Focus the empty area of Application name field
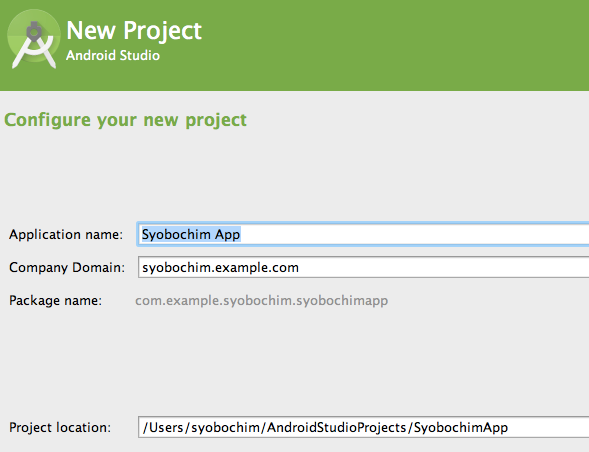The height and width of the screenshot is (452, 589). click(x=413, y=234)
